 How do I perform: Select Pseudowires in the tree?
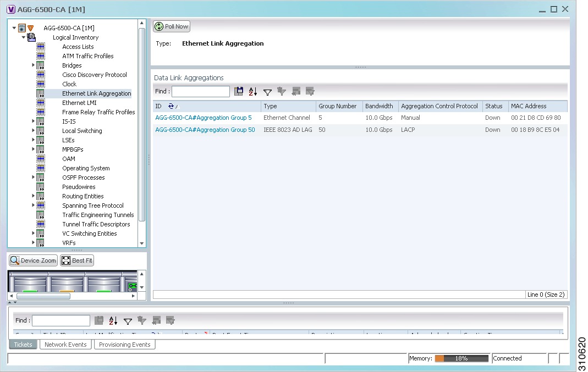click(79, 187)
